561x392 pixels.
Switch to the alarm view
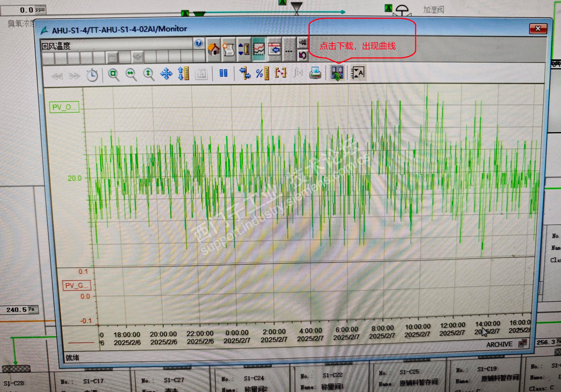click(229, 49)
